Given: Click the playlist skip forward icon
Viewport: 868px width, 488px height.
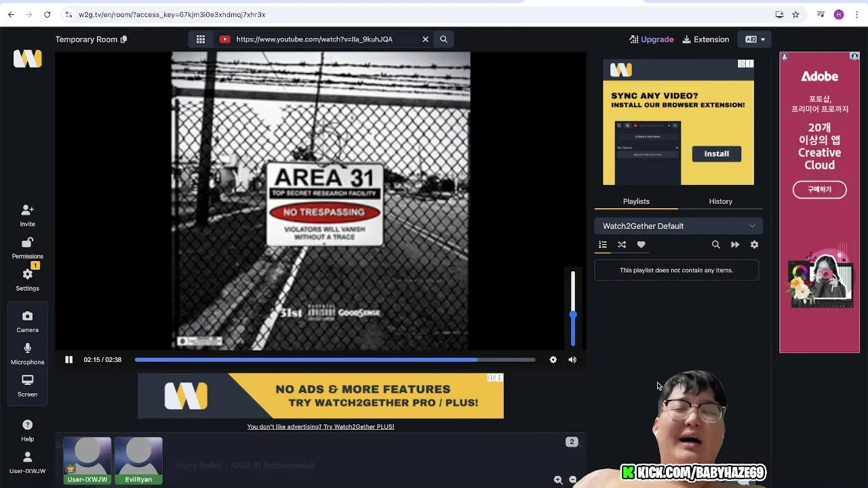Looking at the screenshot, I should pyautogui.click(x=735, y=245).
